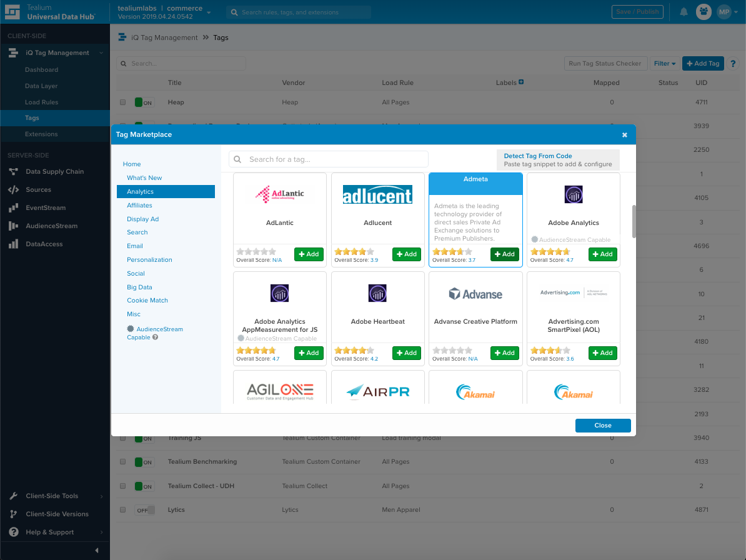The width and height of the screenshot is (746, 560).
Task: Close the Tag Marketplace with Close button
Action: [x=602, y=425]
